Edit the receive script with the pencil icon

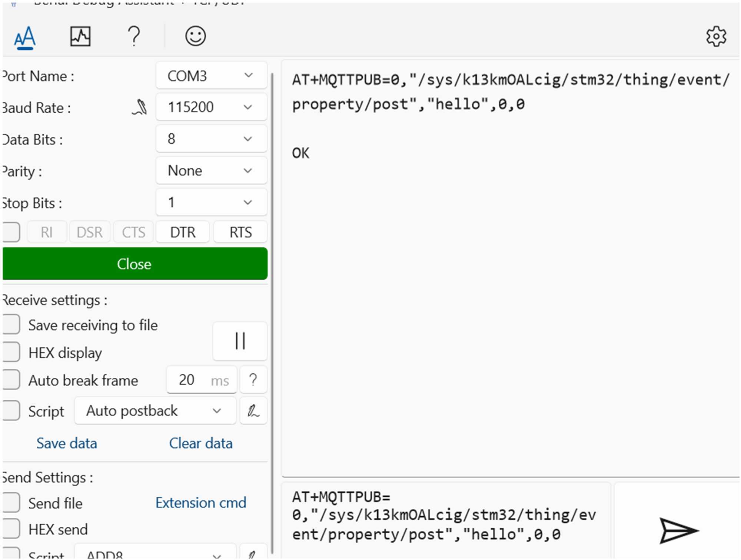pos(253,411)
